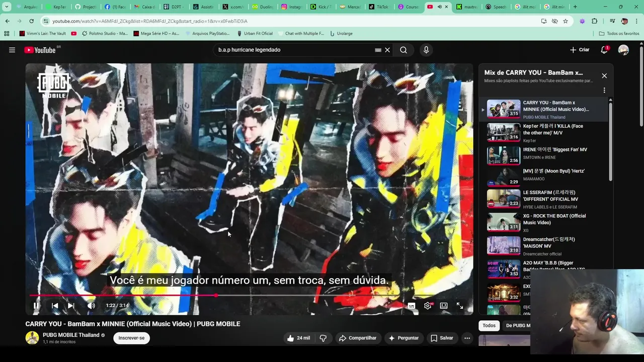
Task: Open PUBG MOBILE Thailand channel name link
Action: point(71,335)
